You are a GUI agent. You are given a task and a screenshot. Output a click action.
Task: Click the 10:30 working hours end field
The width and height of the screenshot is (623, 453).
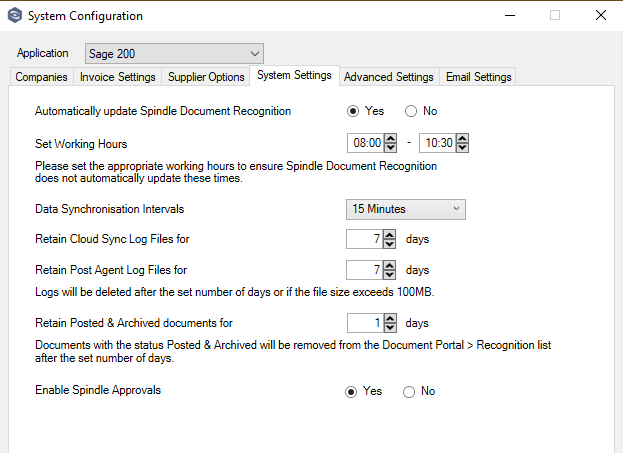coord(437,143)
